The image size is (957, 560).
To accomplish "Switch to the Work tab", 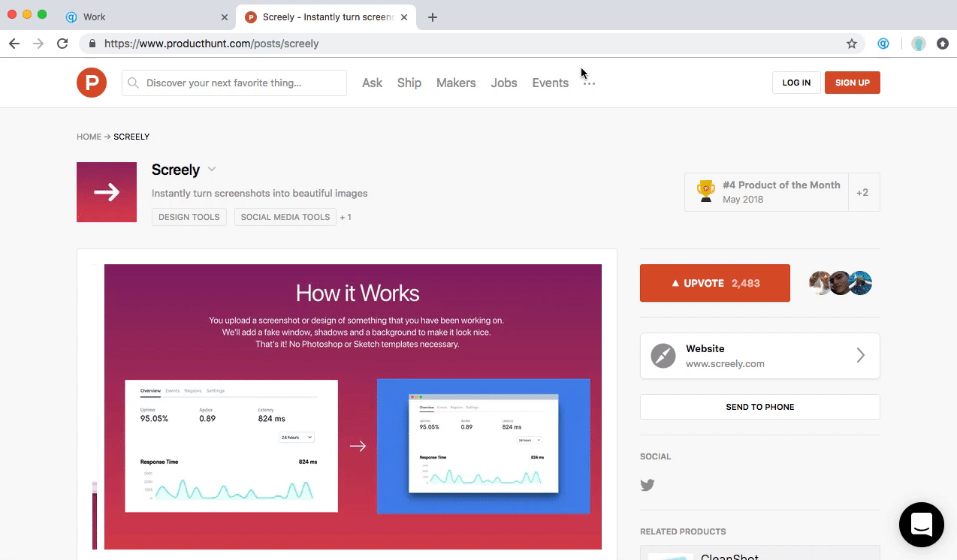I will tap(146, 17).
